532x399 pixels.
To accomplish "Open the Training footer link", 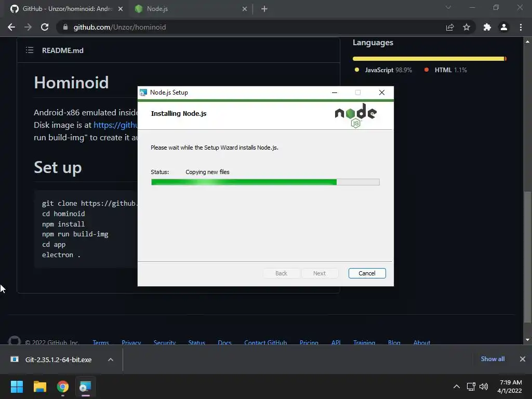I will tap(364, 342).
